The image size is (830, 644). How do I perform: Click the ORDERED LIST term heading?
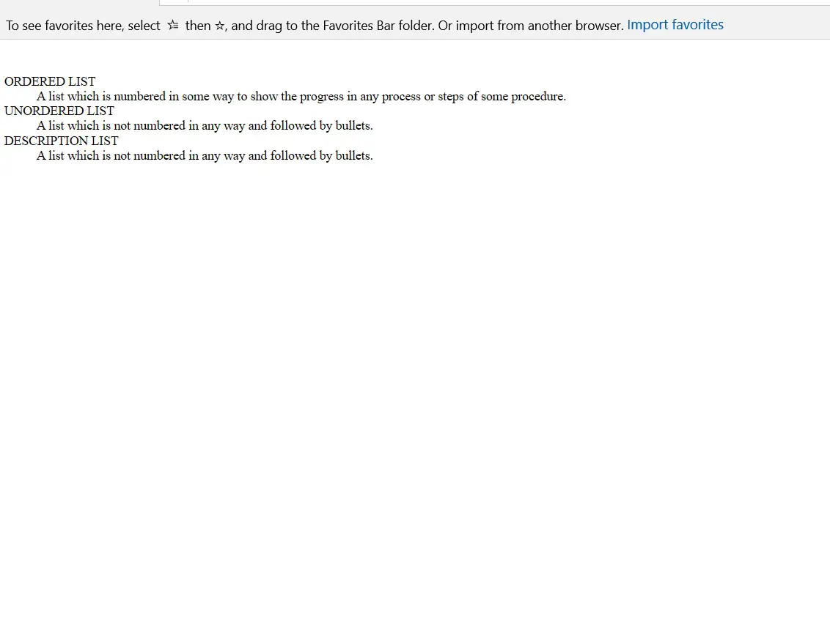tap(50, 81)
